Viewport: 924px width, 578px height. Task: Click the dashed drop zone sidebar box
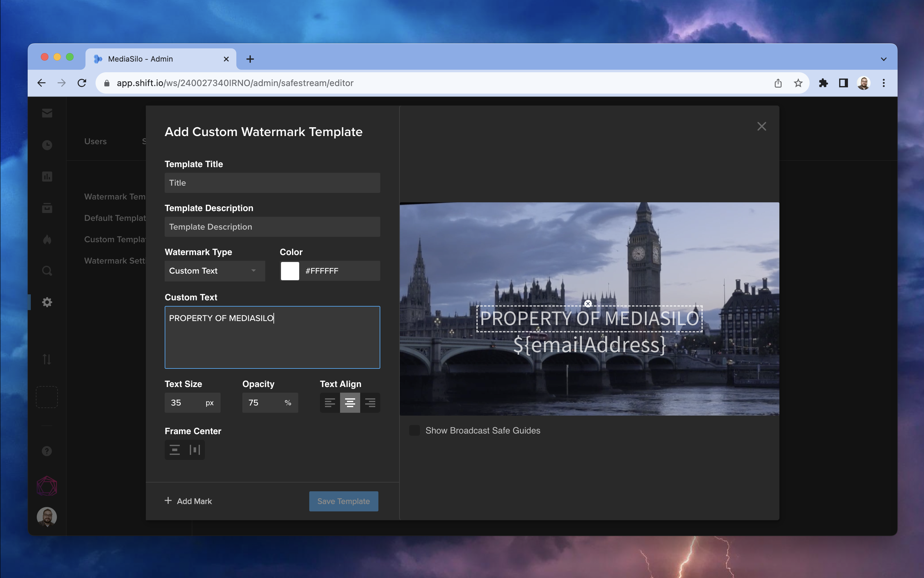47,397
